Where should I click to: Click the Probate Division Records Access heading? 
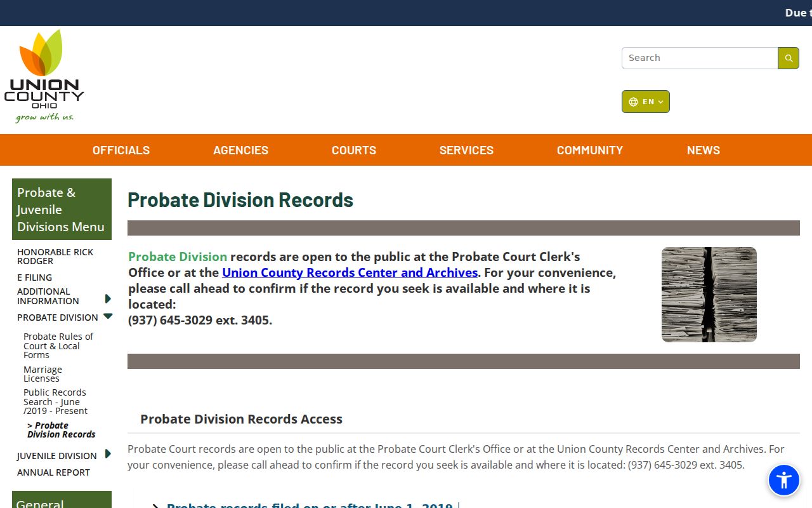[x=241, y=419]
